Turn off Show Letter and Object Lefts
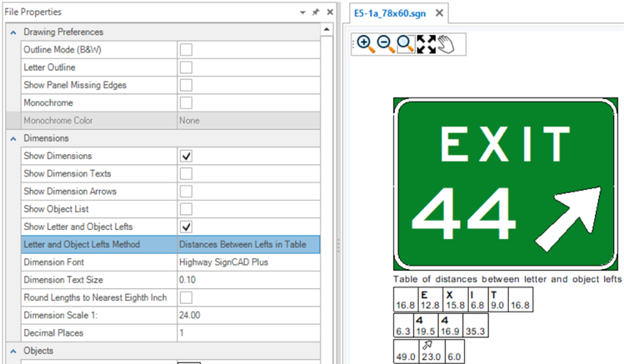Viewport: 624px width, 364px height. point(187,227)
